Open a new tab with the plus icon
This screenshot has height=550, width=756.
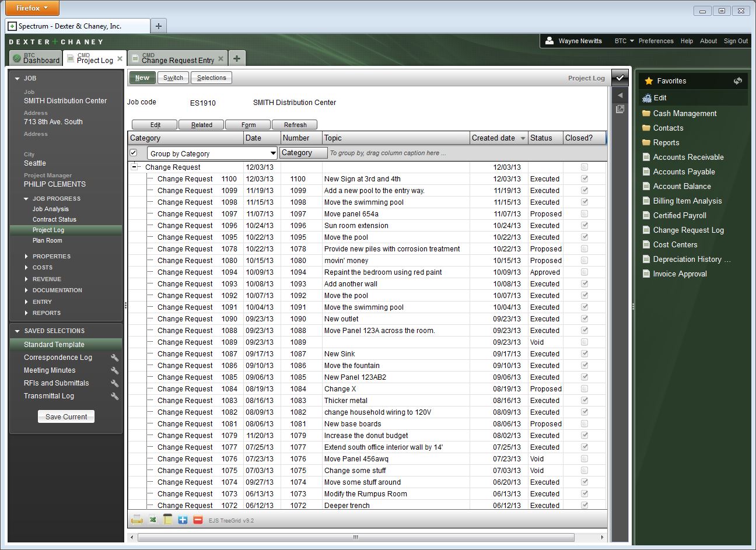[x=236, y=58]
